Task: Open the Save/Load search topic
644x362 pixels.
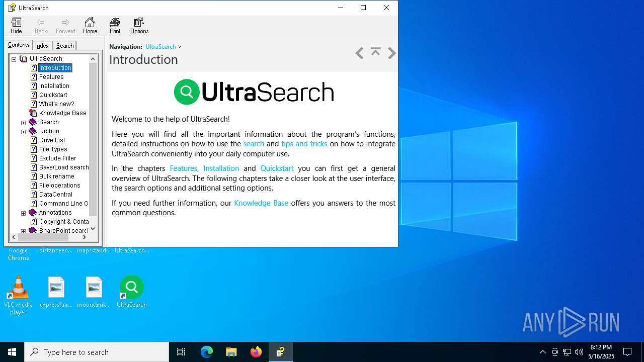Action: pyautogui.click(x=64, y=167)
